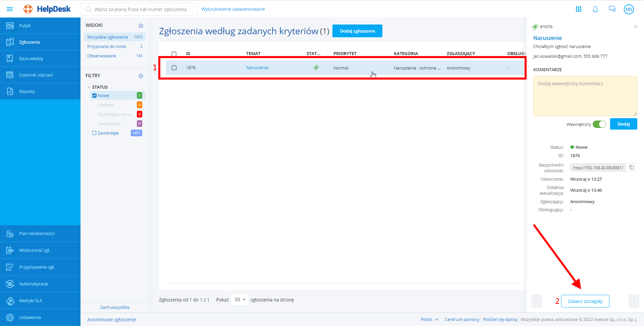Check the checkbox for ticket 1876
This screenshot has width=644, height=326.
174,68
